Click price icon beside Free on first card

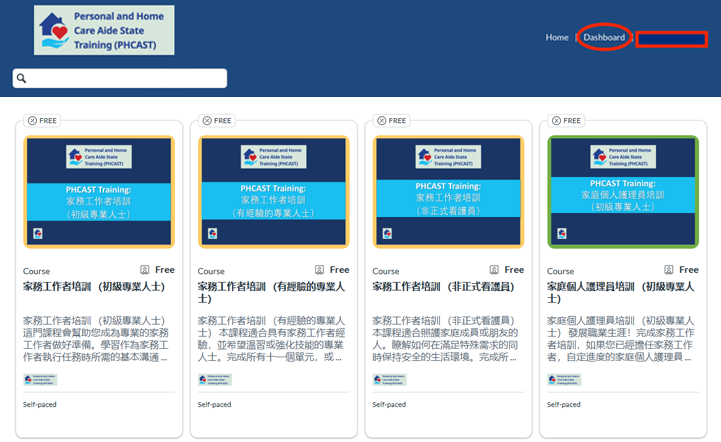click(x=145, y=270)
